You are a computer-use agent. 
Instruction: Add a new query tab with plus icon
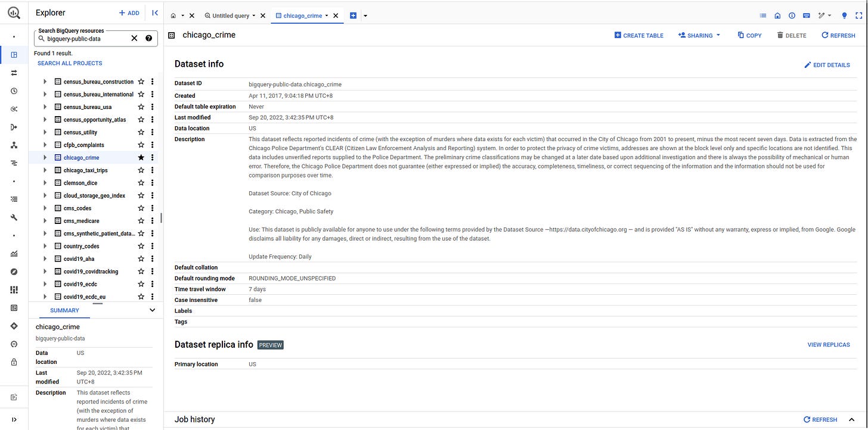pyautogui.click(x=353, y=15)
